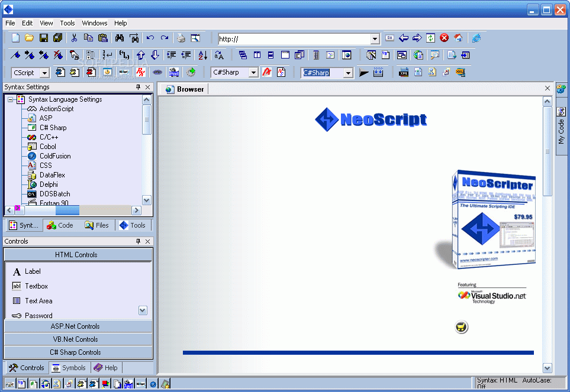This screenshot has width=570, height=392.
Task: Stop loading with red X icon
Action: 445,38
